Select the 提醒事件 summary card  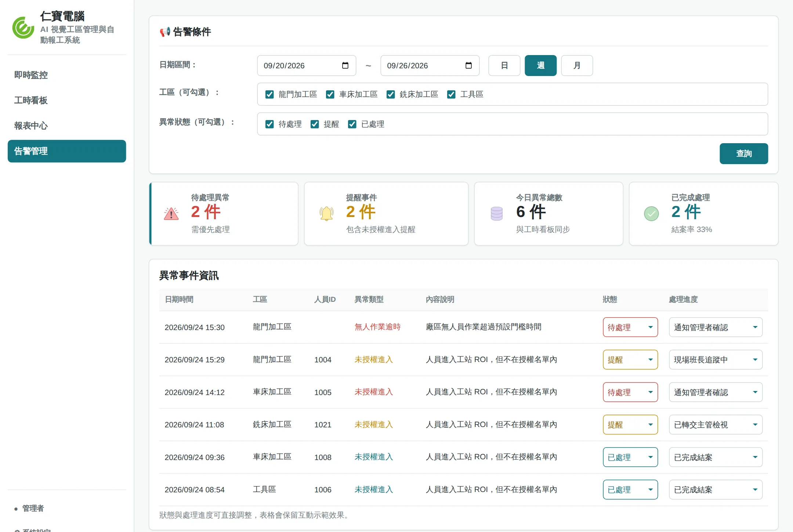(x=386, y=214)
